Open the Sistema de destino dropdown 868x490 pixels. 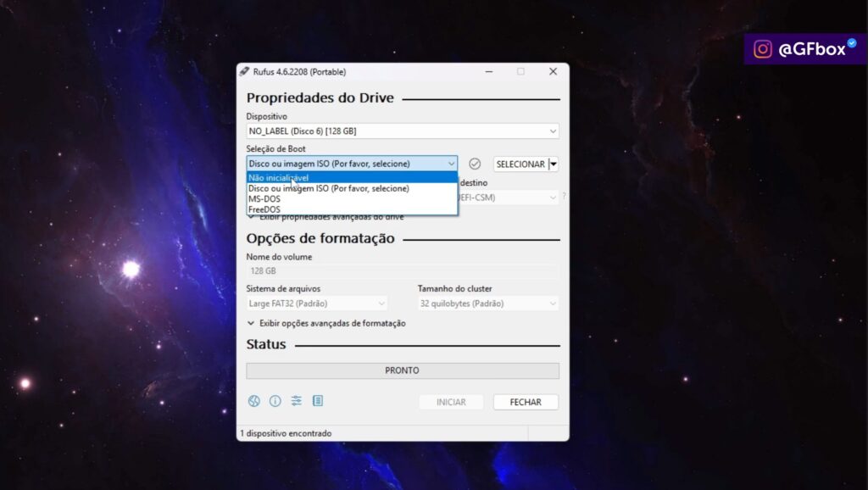pos(509,198)
